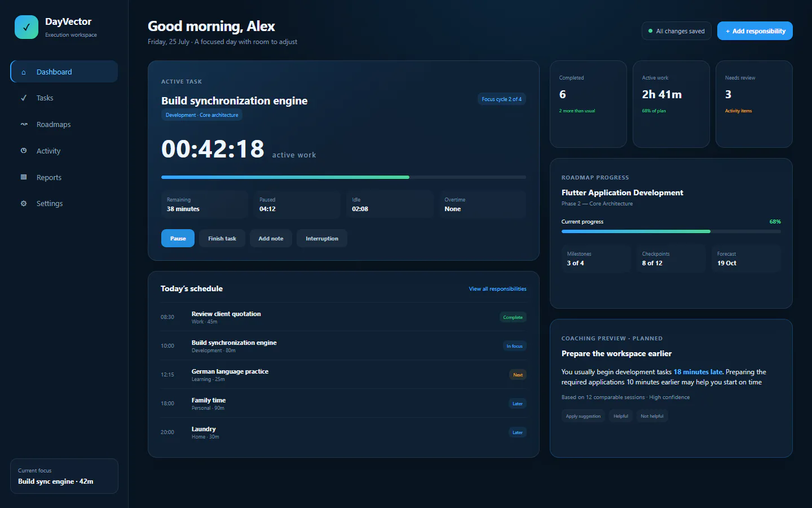Screen dimensions: 812x508
Task: Click the 68% roadmap progress value
Action: 775,222
